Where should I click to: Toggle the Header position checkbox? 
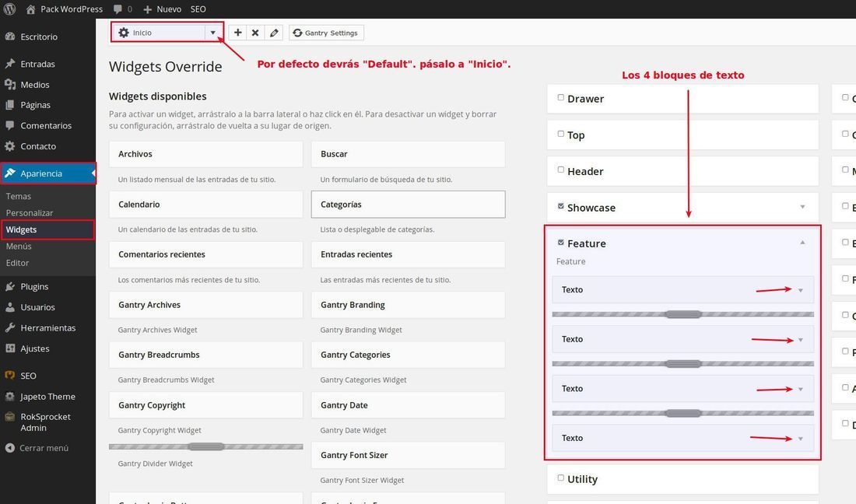560,170
